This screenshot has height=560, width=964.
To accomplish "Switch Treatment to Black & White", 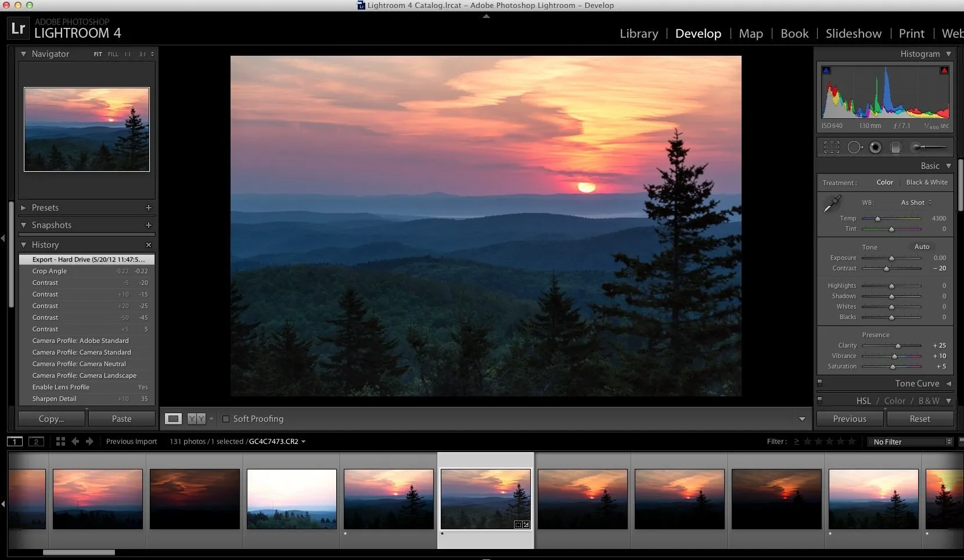I will click(926, 182).
